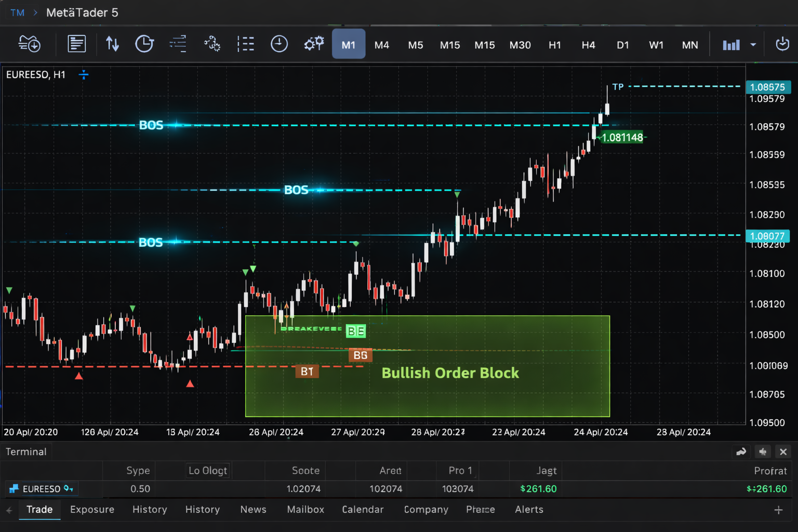Toggle the M1 timeframe button
The height and width of the screenshot is (532, 798).
point(348,44)
